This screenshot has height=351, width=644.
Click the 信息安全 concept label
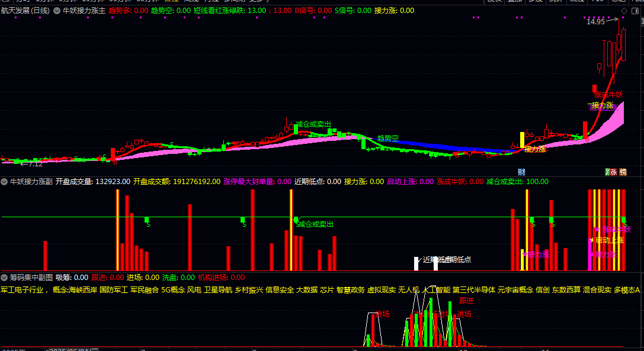(x=280, y=290)
